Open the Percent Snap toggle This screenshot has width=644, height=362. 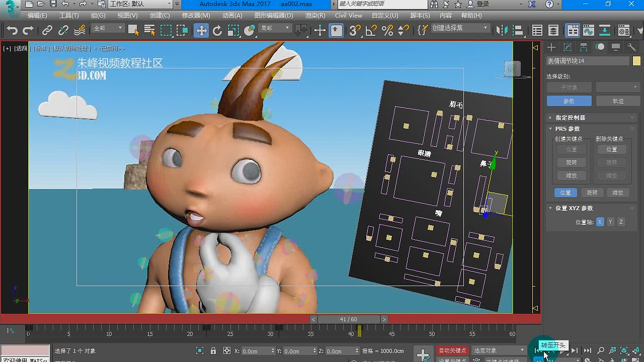click(387, 31)
